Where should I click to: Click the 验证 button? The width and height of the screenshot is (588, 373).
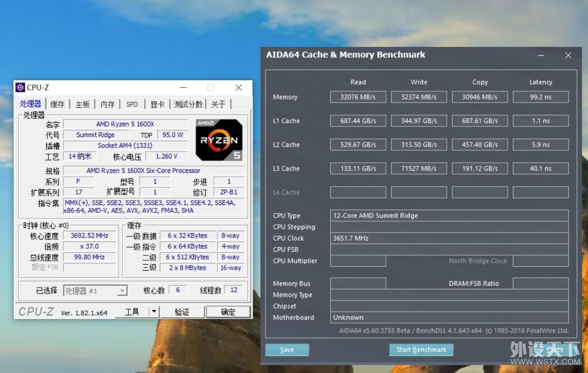click(182, 312)
